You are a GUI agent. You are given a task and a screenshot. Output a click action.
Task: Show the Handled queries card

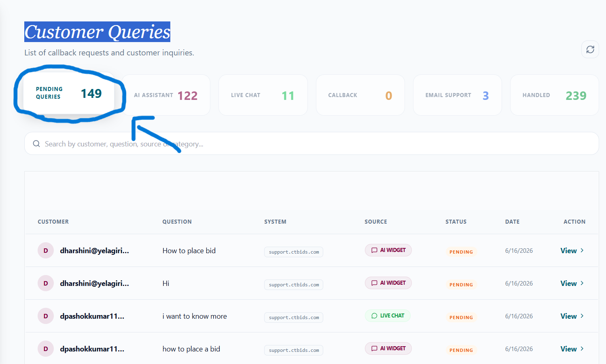[x=554, y=95]
